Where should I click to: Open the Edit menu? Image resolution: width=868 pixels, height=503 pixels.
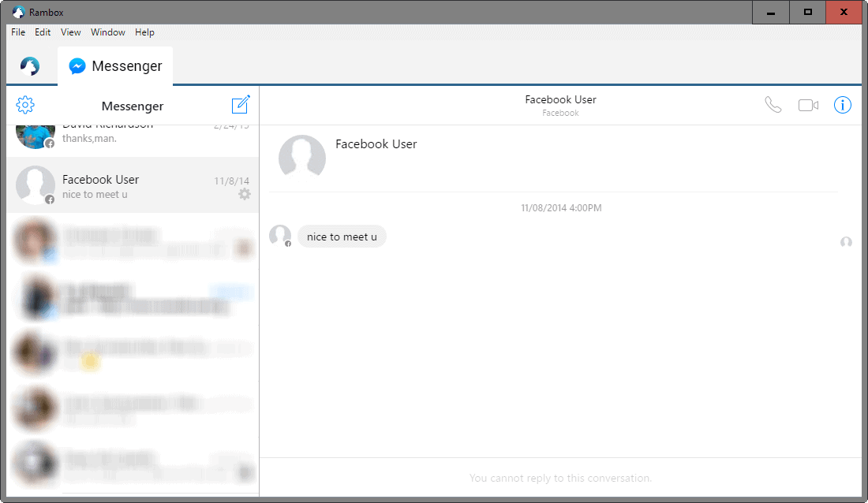click(x=43, y=32)
